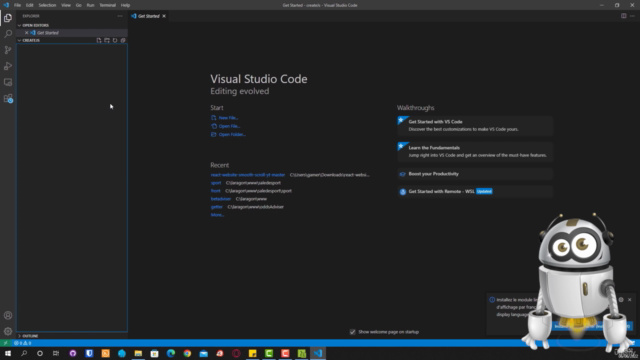The image size is (640, 360).
Task: Open Learn the Fundamentals walkthrough
Action: tap(475, 151)
